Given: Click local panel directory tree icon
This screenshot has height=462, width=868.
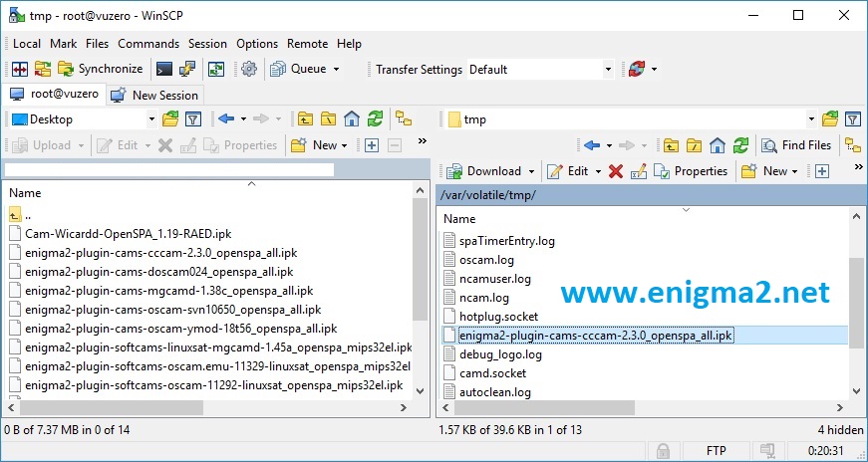Looking at the screenshot, I should 404,118.
